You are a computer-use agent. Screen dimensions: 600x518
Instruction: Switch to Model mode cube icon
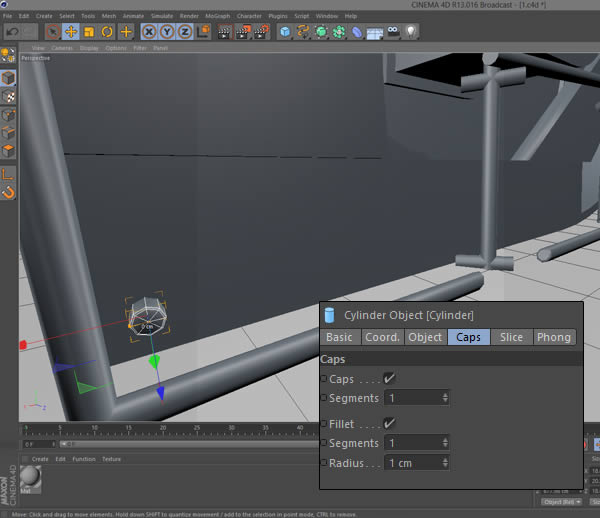tap(8, 78)
